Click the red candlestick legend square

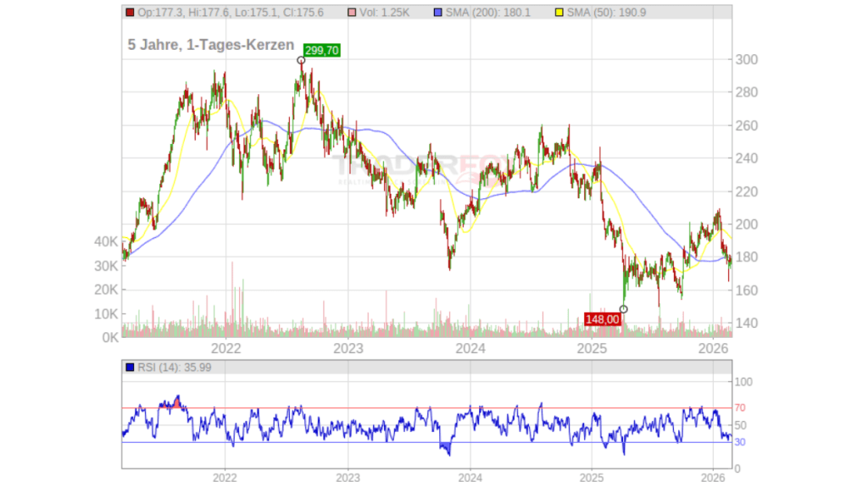(x=129, y=13)
